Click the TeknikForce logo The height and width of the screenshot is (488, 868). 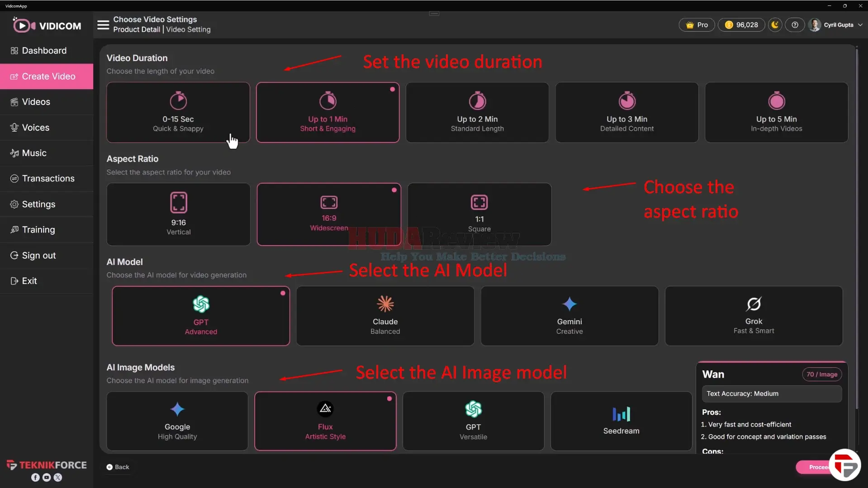pyautogui.click(x=47, y=465)
